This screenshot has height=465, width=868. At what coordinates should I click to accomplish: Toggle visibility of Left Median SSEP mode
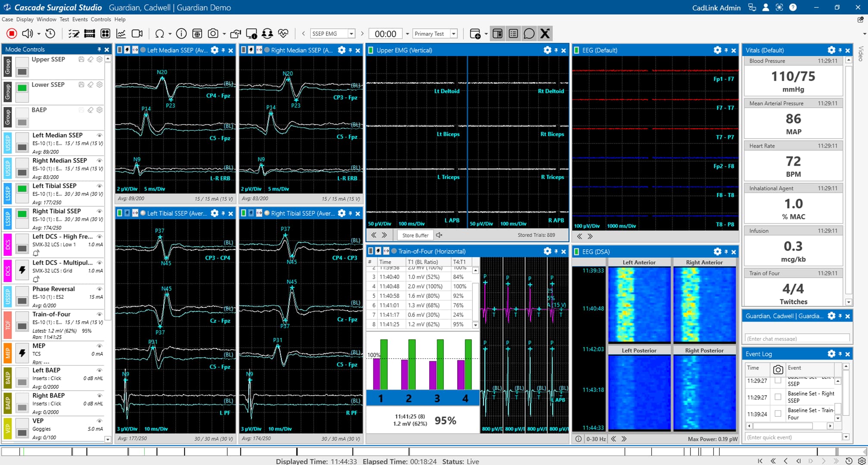(100, 135)
